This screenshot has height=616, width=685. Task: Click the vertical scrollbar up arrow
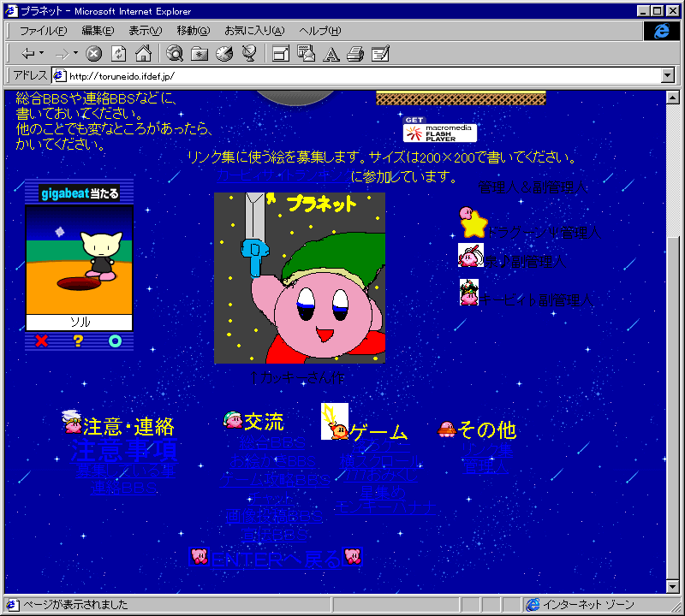click(673, 97)
